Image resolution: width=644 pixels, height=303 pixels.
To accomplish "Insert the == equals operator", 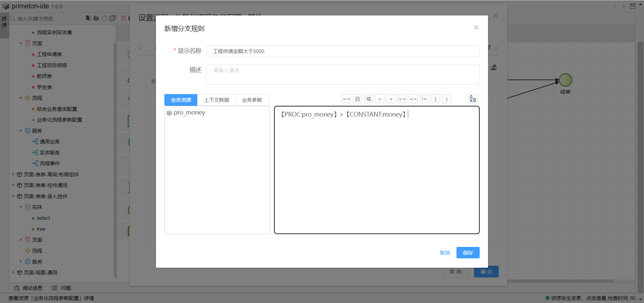I will point(346,99).
